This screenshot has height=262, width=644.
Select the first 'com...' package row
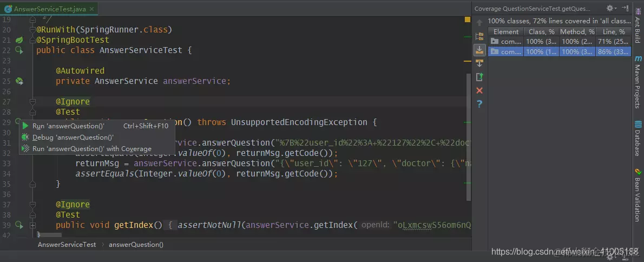click(x=560, y=42)
